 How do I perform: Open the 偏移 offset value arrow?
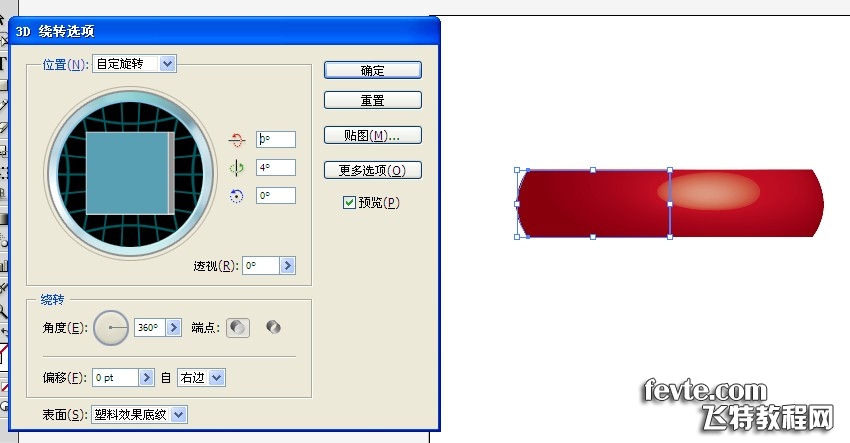click(x=146, y=377)
